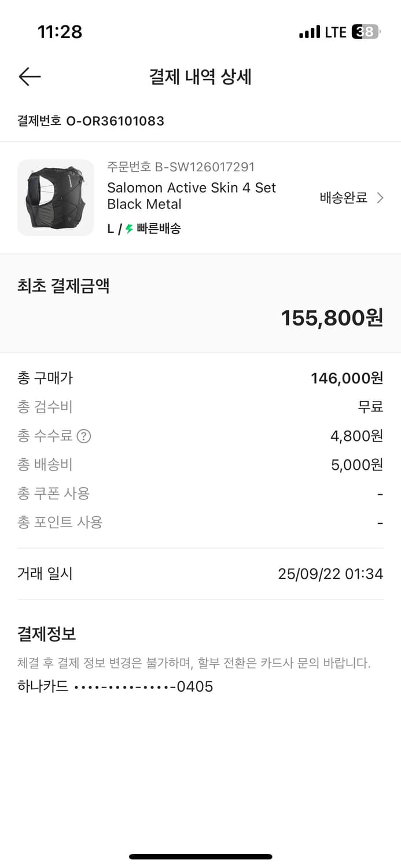Tap the back arrow icon
The height and width of the screenshot is (868, 401).
tap(30, 77)
